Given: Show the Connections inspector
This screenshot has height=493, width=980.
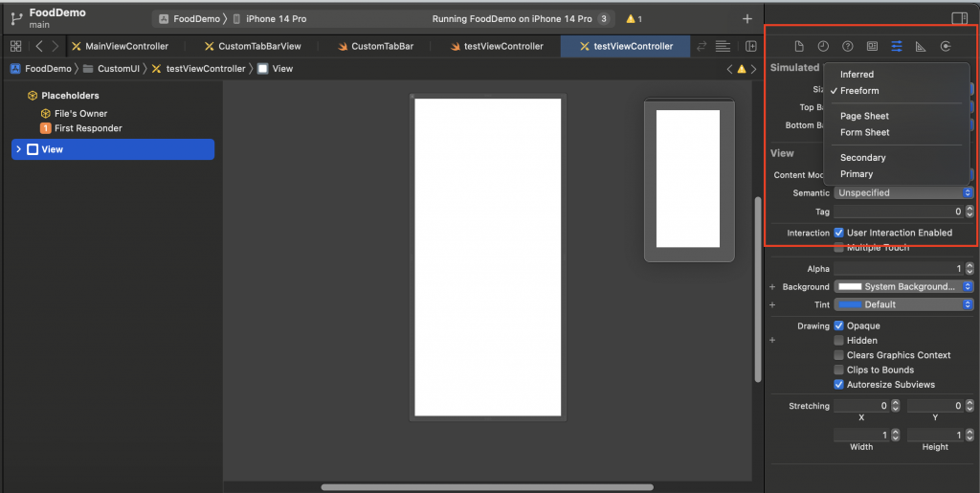Looking at the screenshot, I should [946, 46].
